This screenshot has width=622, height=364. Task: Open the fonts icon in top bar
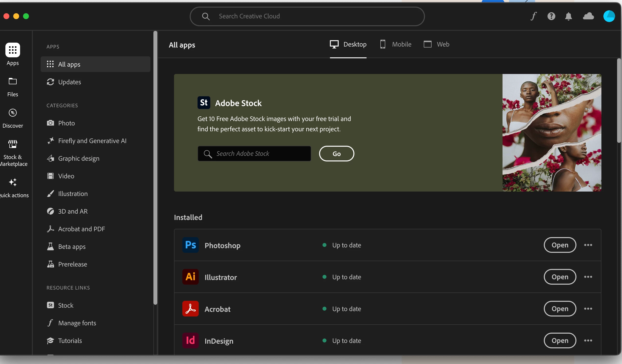click(x=534, y=16)
